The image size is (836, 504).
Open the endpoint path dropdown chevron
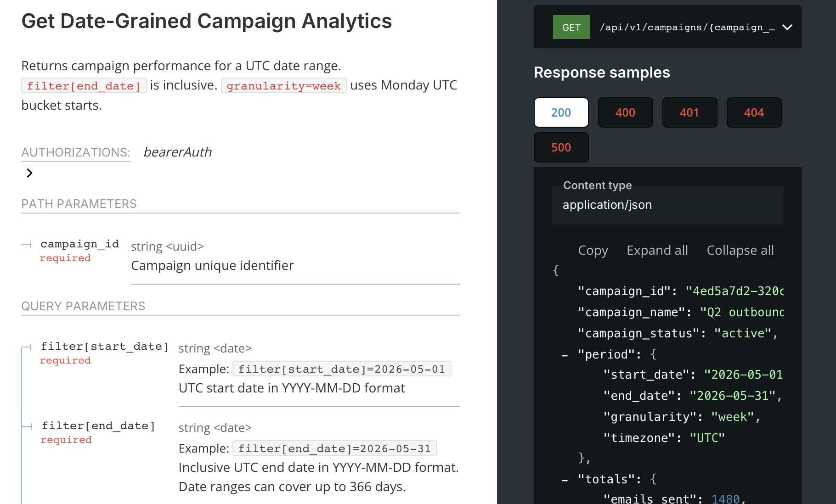coord(787,27)
